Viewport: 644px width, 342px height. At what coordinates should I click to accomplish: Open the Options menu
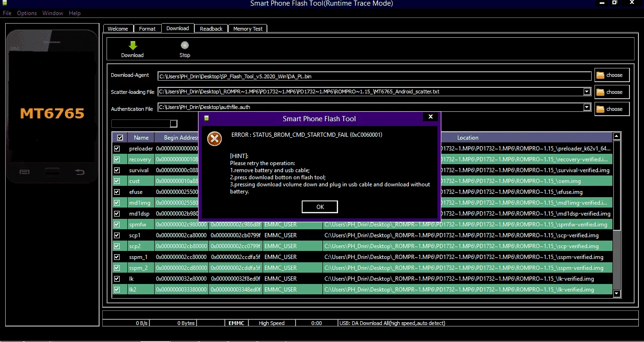[x=27, y=13]
